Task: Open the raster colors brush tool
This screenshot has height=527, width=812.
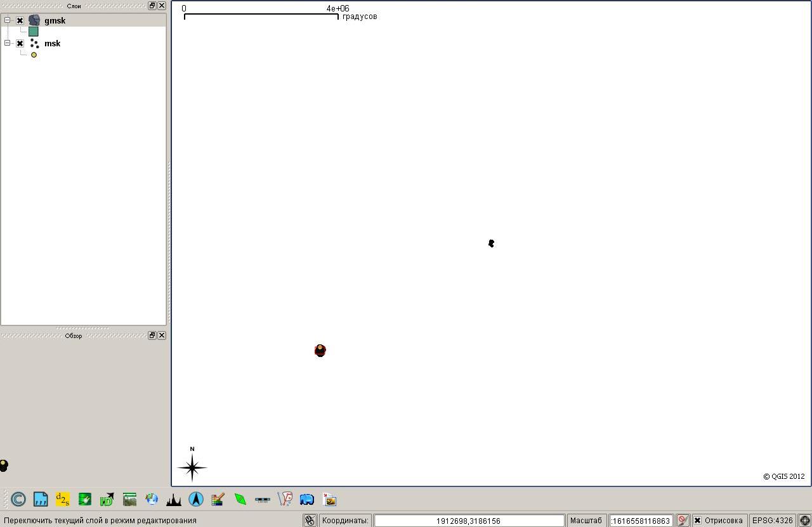Action: (x=218, y=500)
